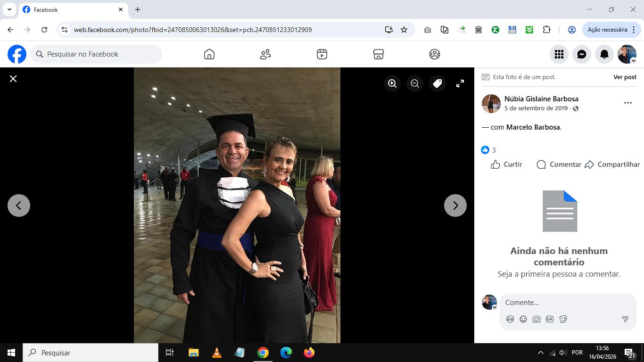Open VLC from the Windows taskbar
The width and height of the screenshot is (644, 362).
tap(216, 353)
